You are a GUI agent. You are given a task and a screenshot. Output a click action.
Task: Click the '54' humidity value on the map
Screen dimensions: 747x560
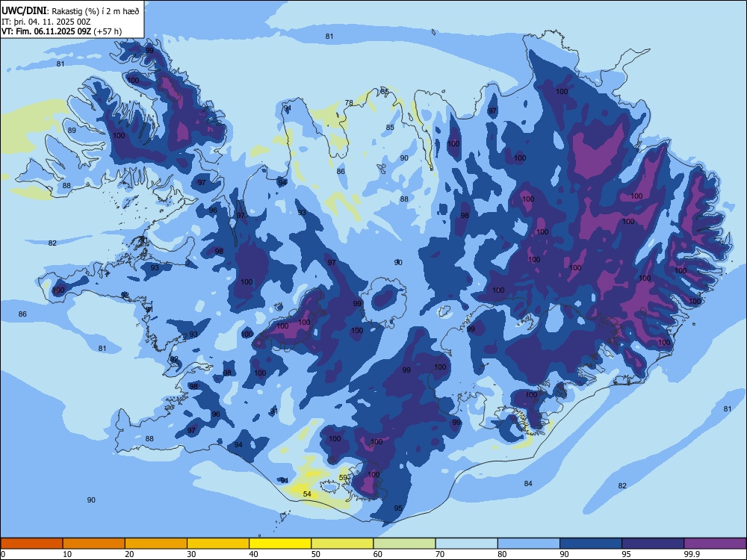click(x=307, y=494)
